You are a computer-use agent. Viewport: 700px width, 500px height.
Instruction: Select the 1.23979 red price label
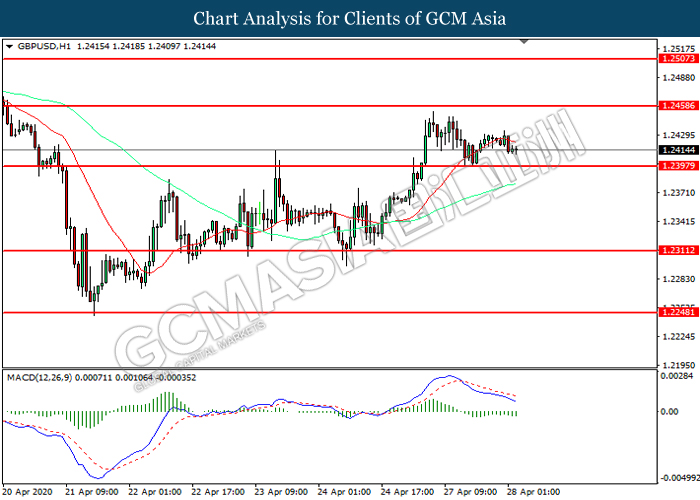click(x=678, y=166)
